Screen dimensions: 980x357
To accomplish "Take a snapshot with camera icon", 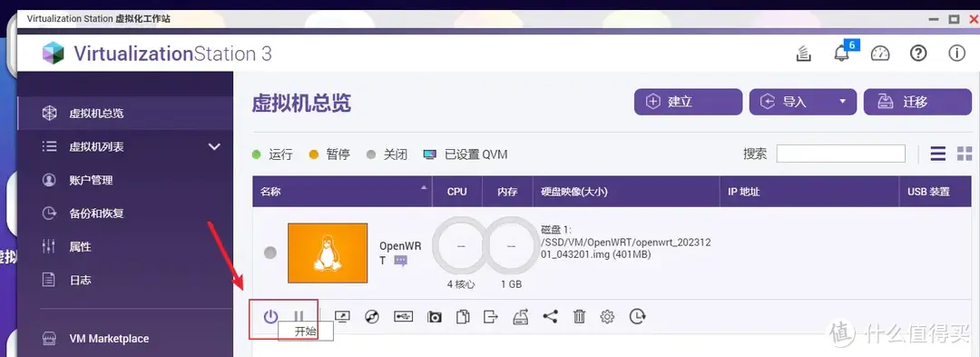I will coord(435,317).
